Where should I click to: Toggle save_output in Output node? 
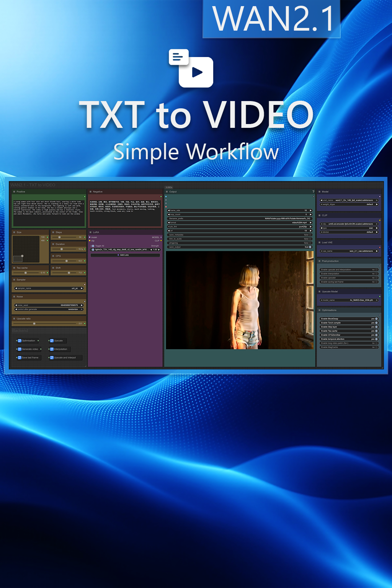coord(310,247)
